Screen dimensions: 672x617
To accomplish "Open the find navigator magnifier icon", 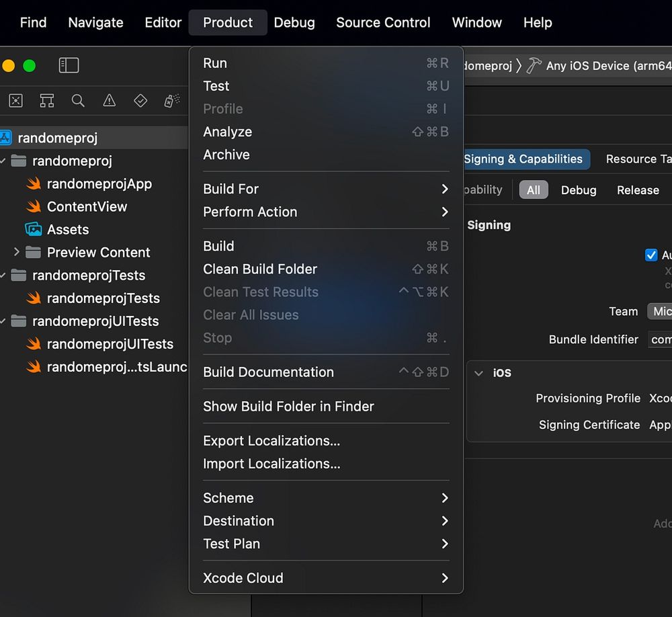I will pos(78,101).
